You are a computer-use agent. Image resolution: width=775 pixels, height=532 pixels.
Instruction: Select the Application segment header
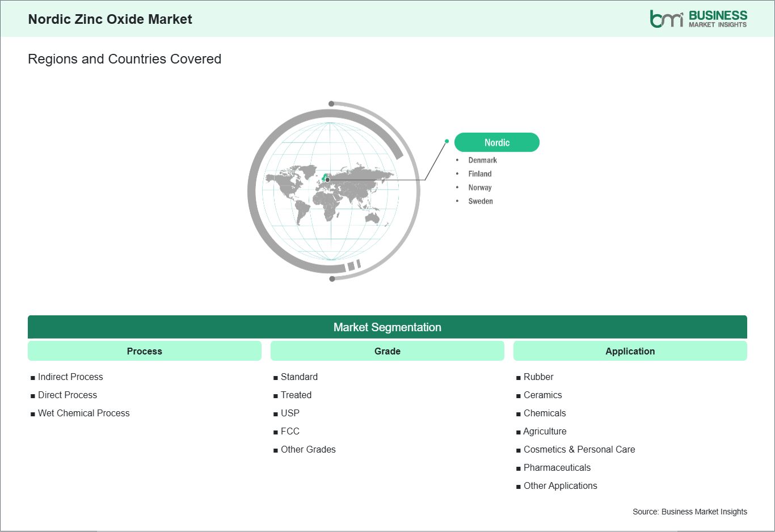click(630, 351)
